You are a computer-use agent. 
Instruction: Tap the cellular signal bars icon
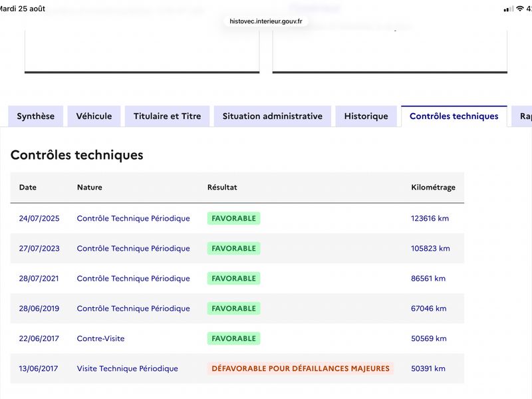point(509,9)
